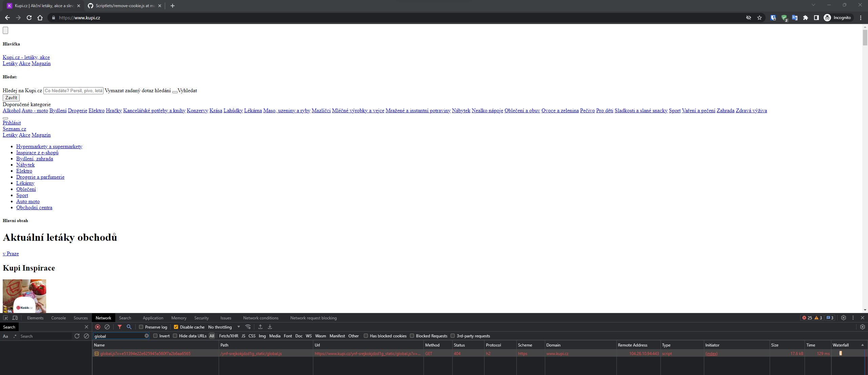Disable the Disable cache checkbox
The image size is (868, 375).
(176, 327)
